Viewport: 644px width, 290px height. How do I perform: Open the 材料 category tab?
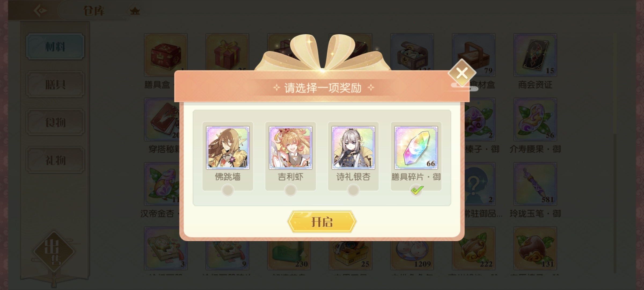point(55,46)
